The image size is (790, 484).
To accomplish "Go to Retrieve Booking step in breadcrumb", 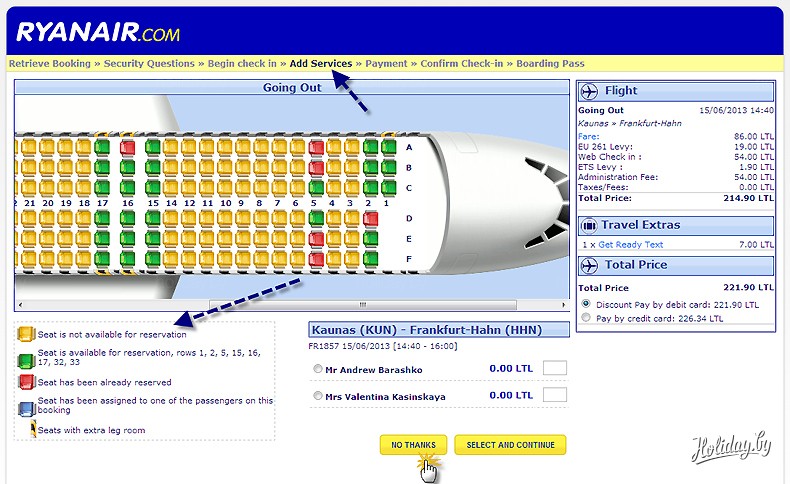I will tap(51, 63).
